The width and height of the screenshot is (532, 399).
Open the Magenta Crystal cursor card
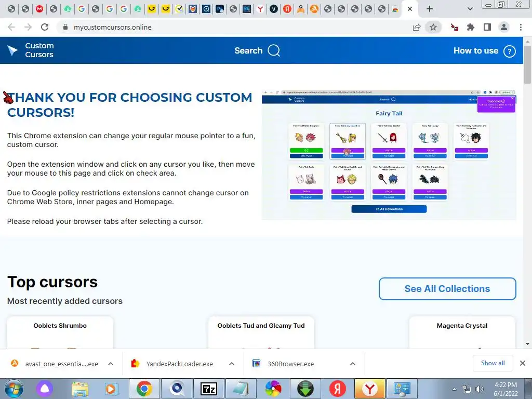click(462, 332)
